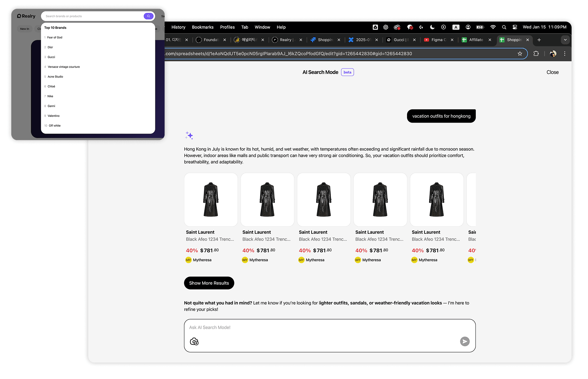This screenshot has height=379, width=588.
Task: Open the macOS Control Center toggles icon
Action: tap(514, 27)
